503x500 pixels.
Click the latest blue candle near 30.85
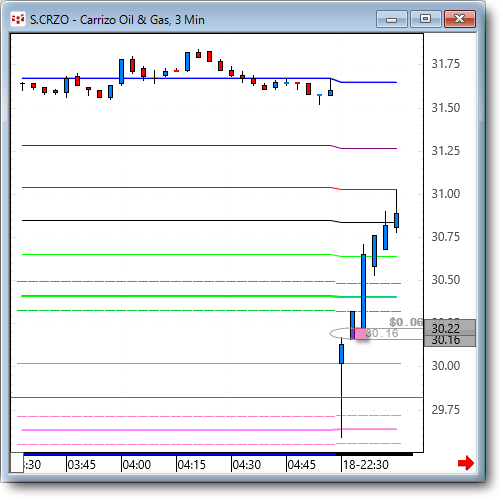point(396,220)
